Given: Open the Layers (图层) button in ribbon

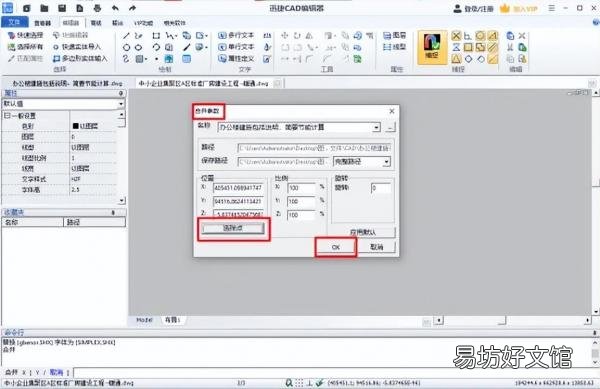Looking at the screenshot, I should (x=395, y=36).
